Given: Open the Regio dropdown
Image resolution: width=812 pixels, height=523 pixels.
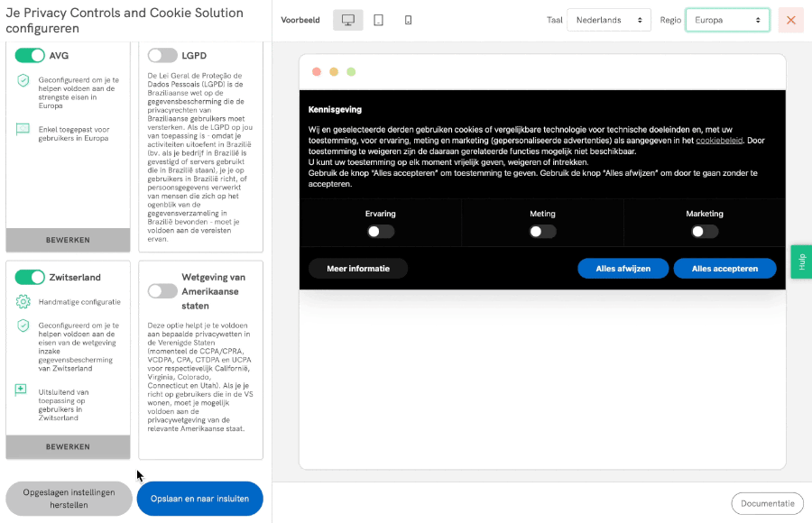Looking at the screenshot, I should pyautogui.click(x=727, y=20).
